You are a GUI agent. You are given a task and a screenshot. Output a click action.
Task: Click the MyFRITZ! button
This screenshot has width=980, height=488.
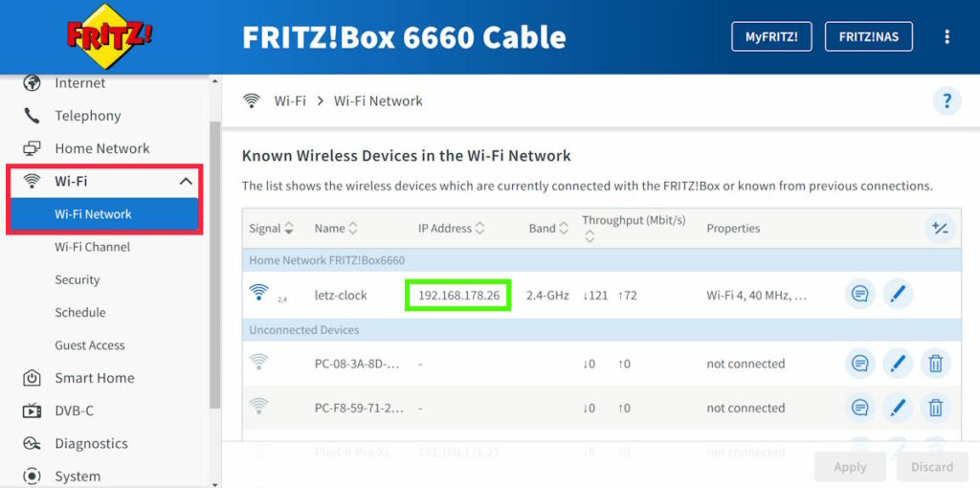[x=770, y=37]
